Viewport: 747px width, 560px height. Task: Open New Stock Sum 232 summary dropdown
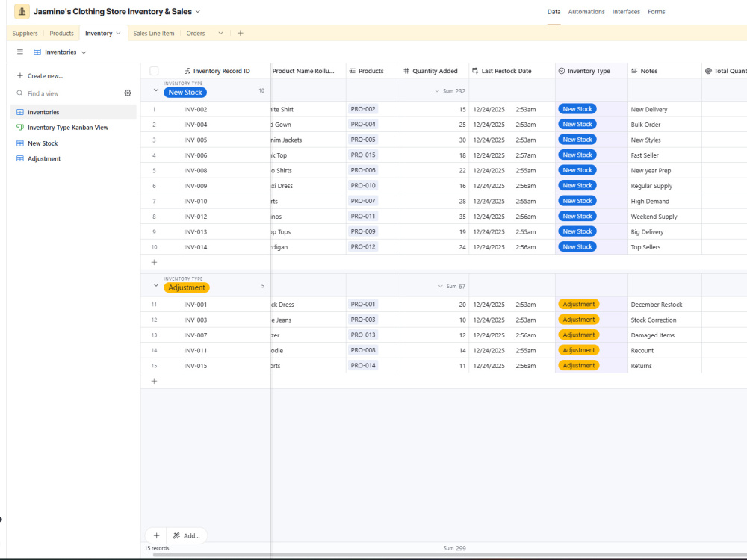click(x=450, y=91)
